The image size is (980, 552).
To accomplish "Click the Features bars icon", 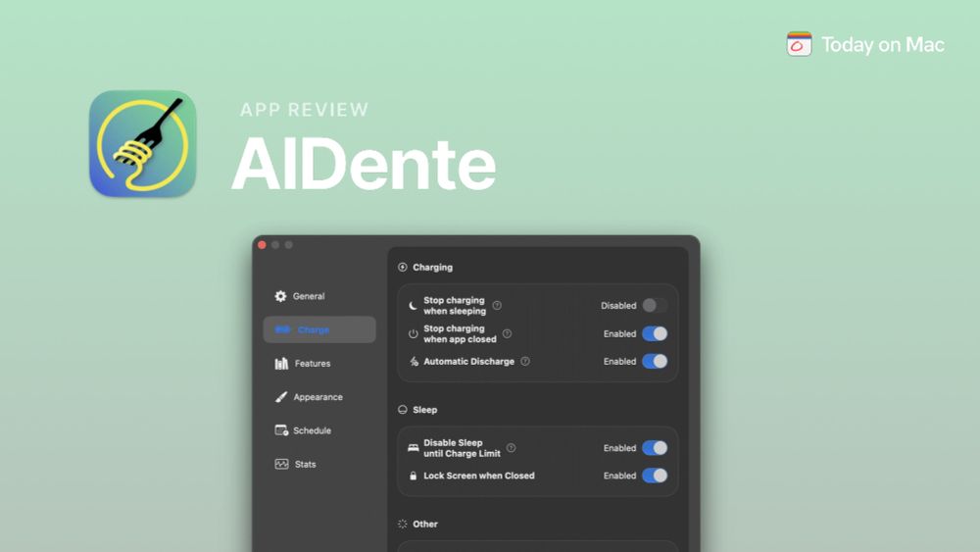I will 281,363.
